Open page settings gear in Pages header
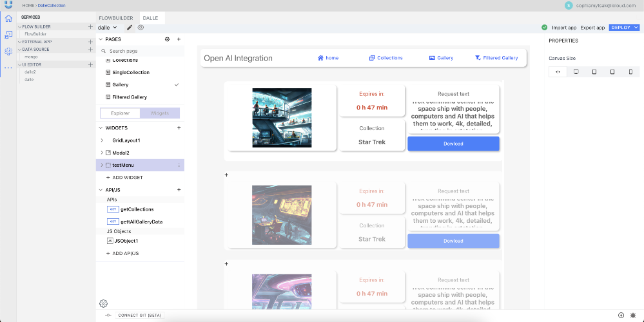Screen dimensions: 644x322 (x=167, y=39)
